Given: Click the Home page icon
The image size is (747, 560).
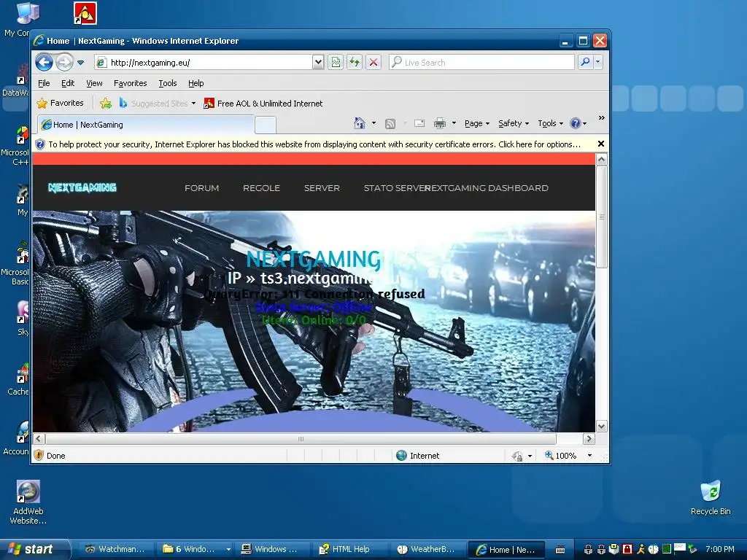Looking at the screenshot, I should (360, 123).
